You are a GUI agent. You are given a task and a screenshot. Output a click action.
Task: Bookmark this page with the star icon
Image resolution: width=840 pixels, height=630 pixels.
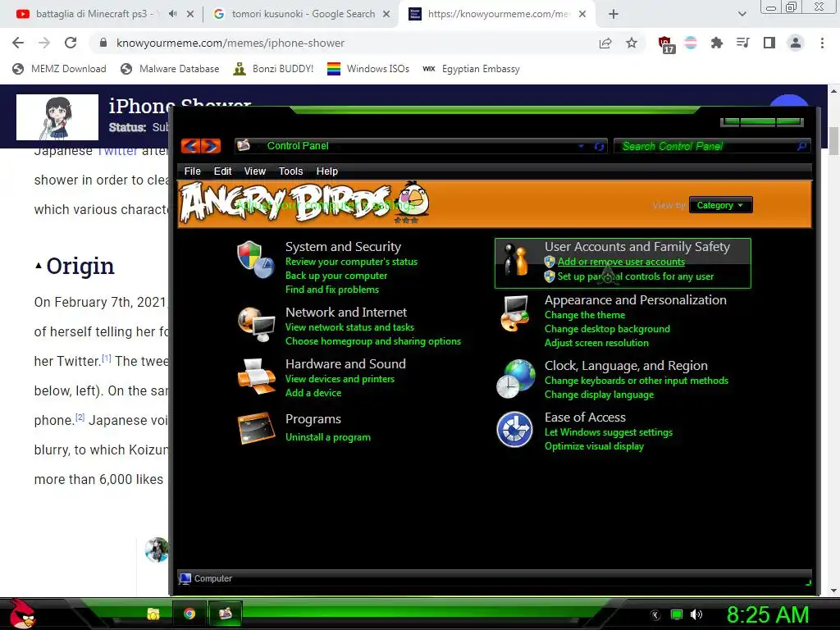[632, 43]
